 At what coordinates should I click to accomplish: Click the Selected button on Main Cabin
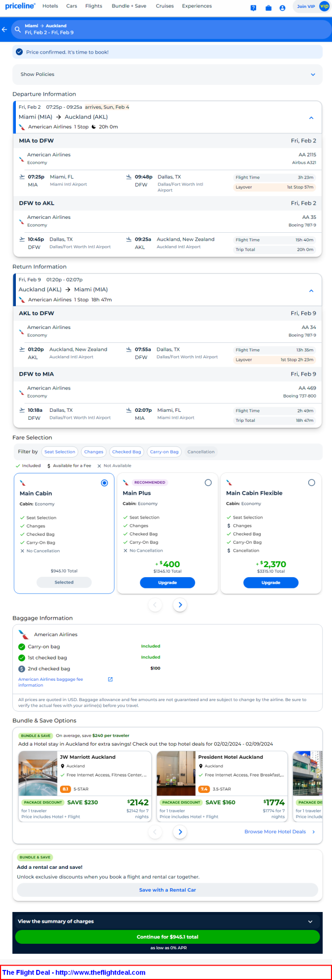click(x=64, y=582)
